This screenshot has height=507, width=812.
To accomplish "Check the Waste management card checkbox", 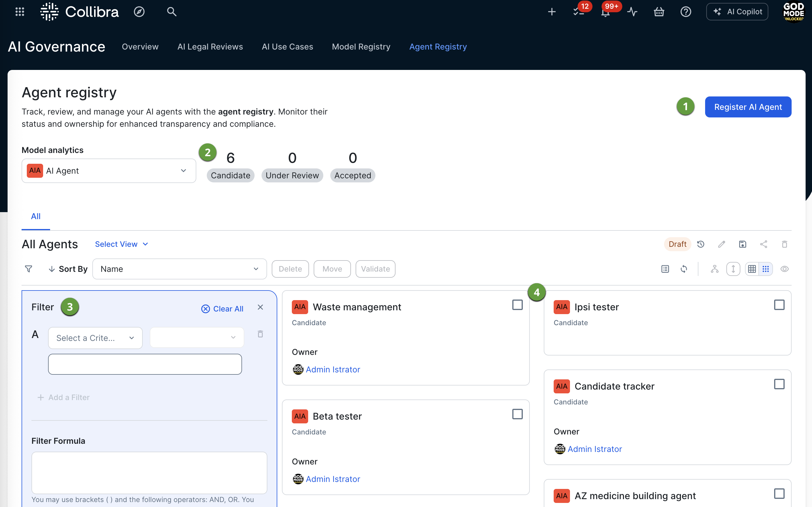I will click(x=517, y=305).
